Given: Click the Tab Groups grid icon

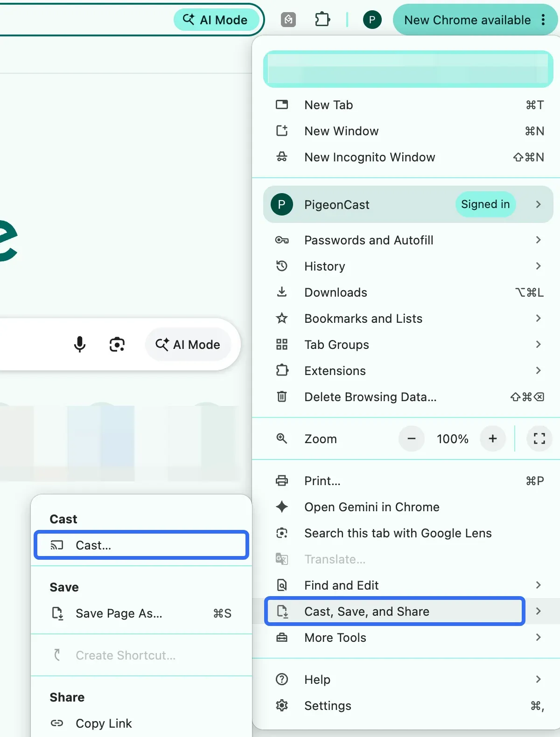Looking at the screenshot, I should pos(282,344).
